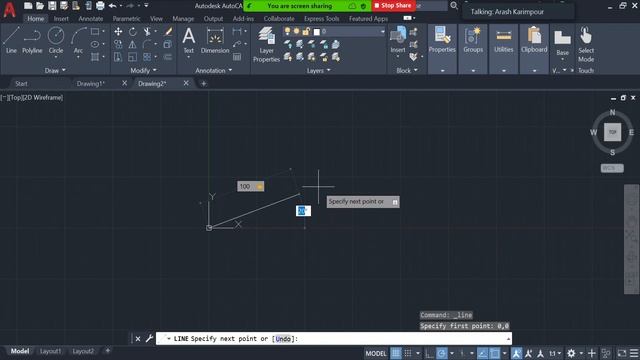This screenshot has width=640, height=360.
Task: Toggle snap mode in status bar
Action: pos(408,353)
